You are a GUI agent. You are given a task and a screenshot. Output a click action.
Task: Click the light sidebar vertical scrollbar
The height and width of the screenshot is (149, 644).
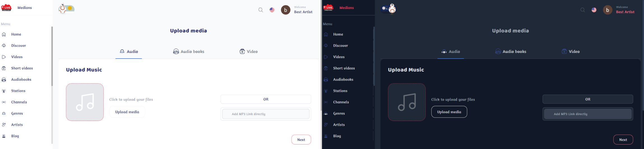pyautogui.click(x=52, y=56)
